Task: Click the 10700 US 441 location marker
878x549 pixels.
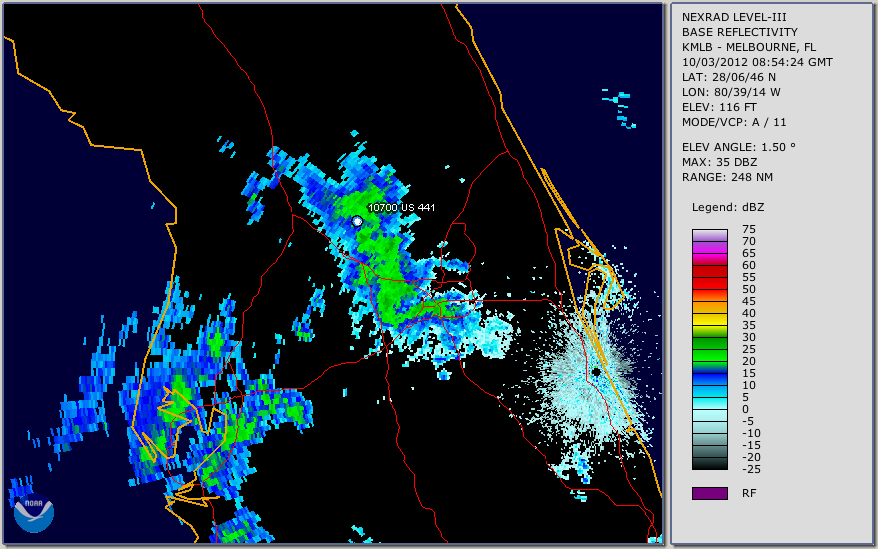Action: [x=357, y=222]
